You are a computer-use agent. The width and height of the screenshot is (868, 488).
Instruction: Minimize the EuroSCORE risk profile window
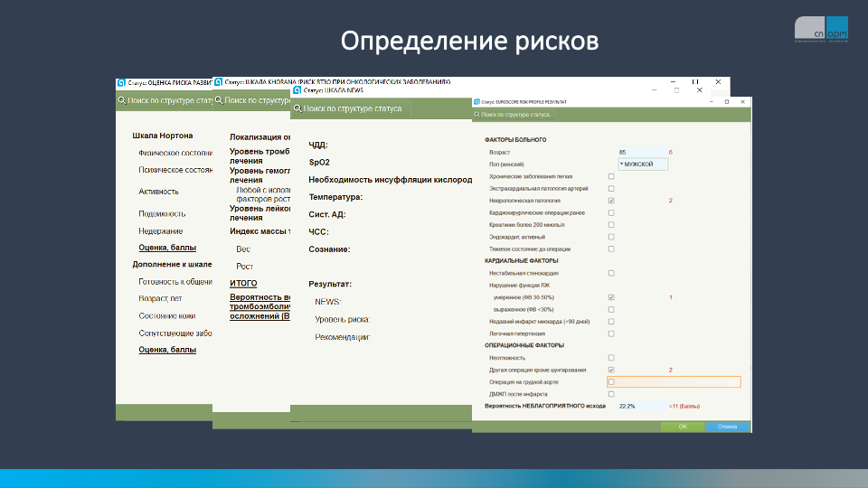[x=712, y=102]
